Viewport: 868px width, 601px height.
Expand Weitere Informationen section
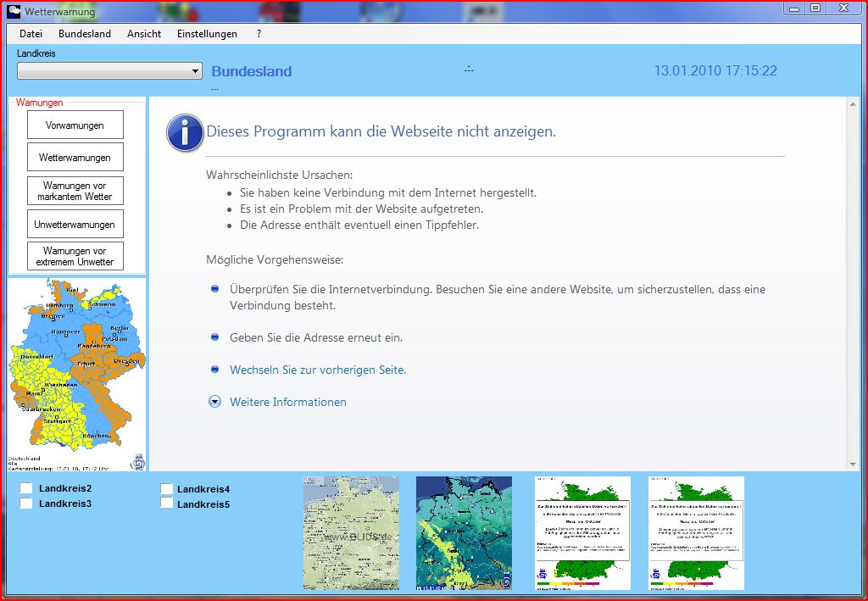point(214,402)
